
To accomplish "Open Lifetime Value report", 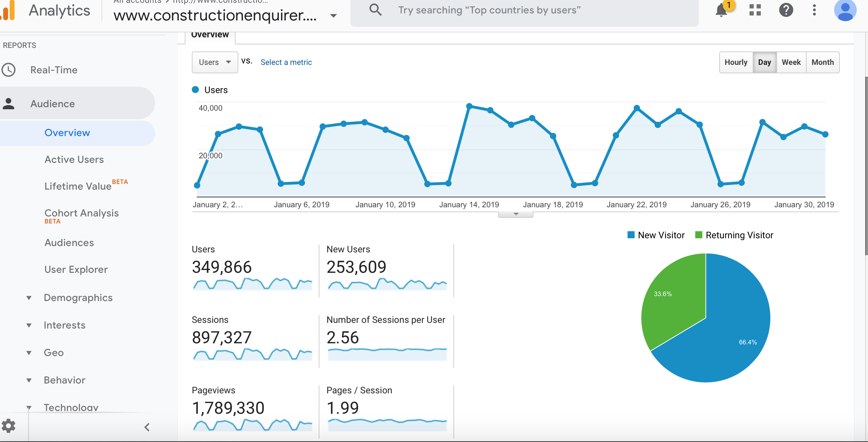I will click(78, 186).
